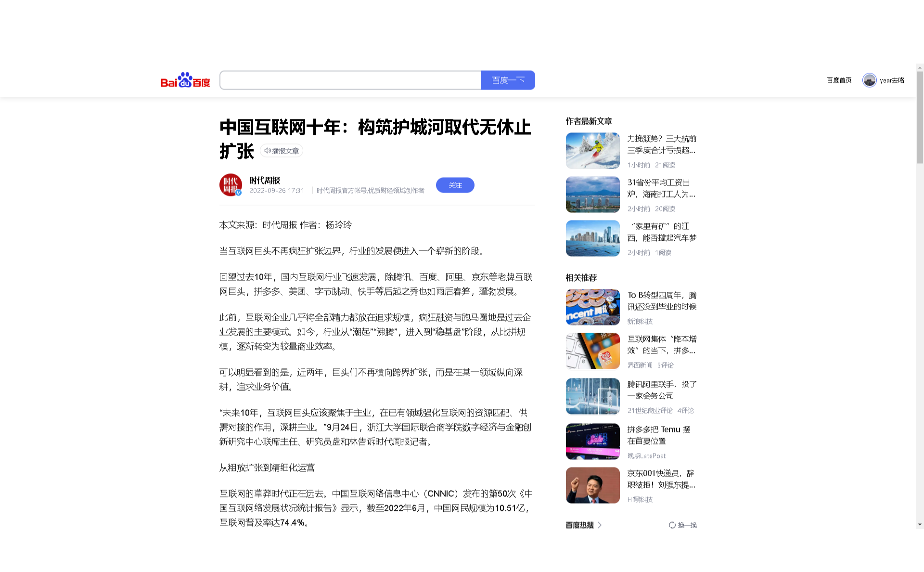Click the 21世纪商业评论 source label
This screenshot has width=924, height=572.
(650, 411)
